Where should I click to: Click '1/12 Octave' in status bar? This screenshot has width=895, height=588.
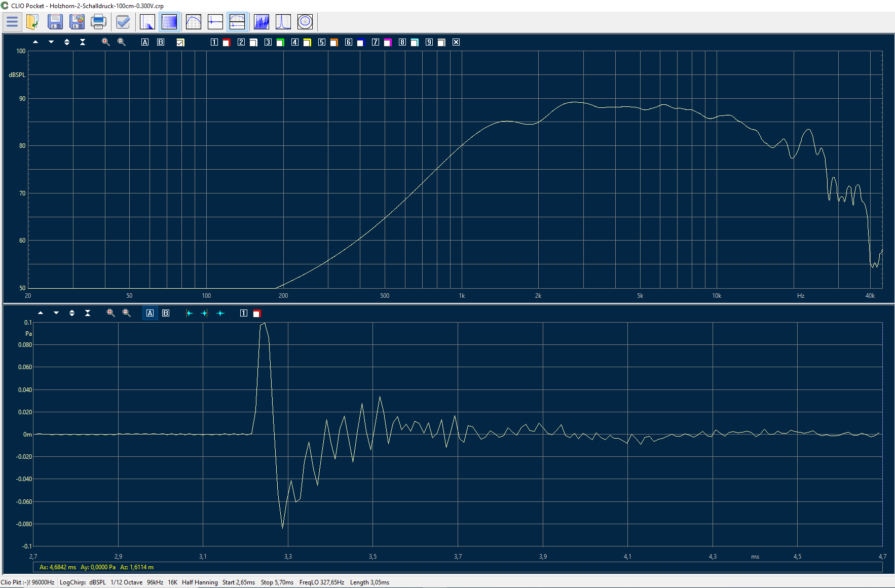click(126, 582)
